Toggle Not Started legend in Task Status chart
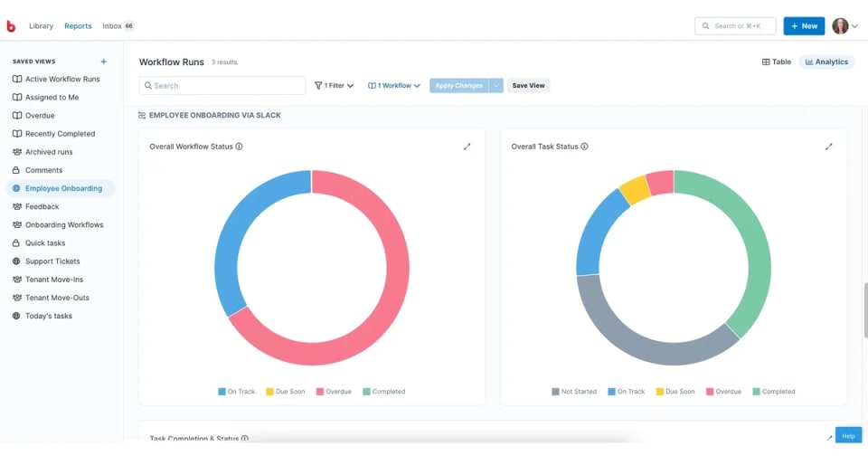This screenshot has height=456, width=868. coord(574,392)
